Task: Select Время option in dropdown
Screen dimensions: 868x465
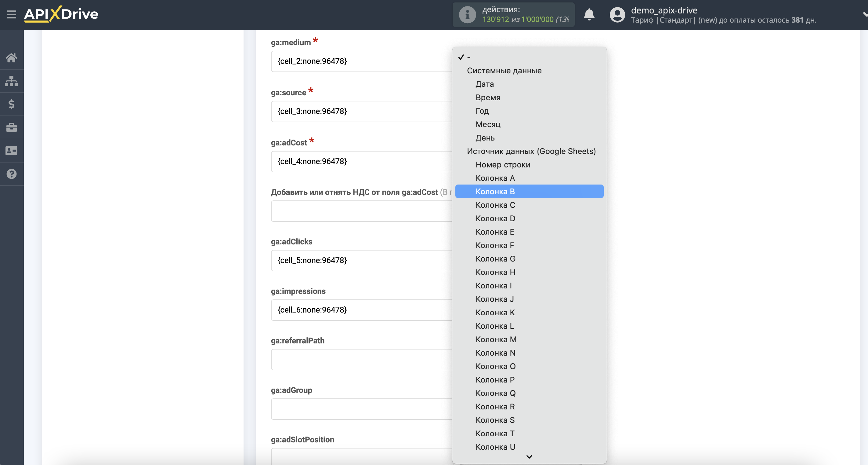Action: 529,97
